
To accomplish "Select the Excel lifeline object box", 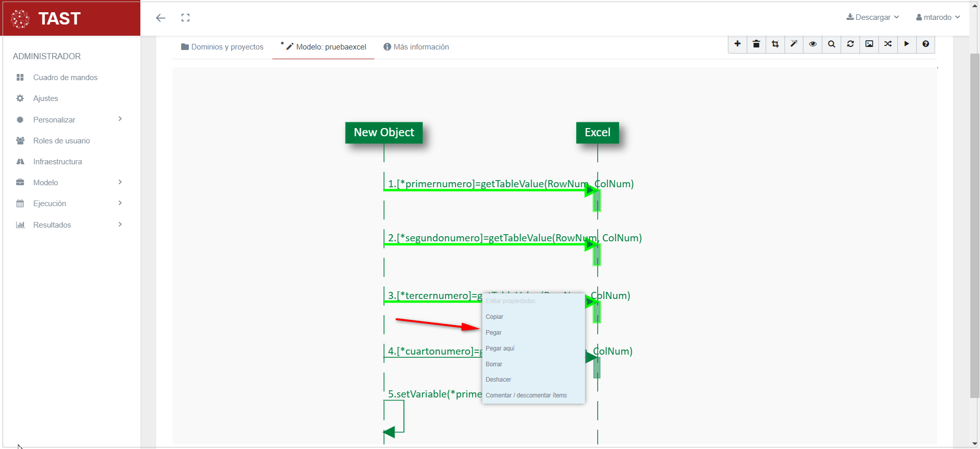I will pos(597,133).
